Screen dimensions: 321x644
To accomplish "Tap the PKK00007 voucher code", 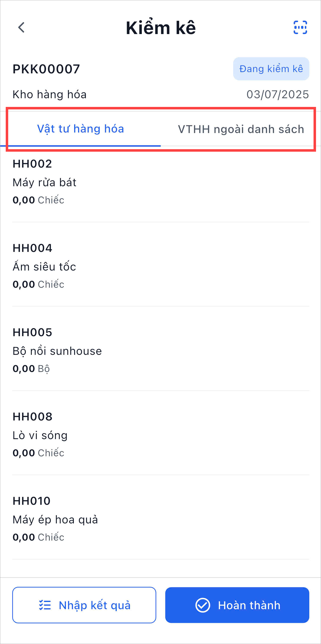I will pos(46,69).
